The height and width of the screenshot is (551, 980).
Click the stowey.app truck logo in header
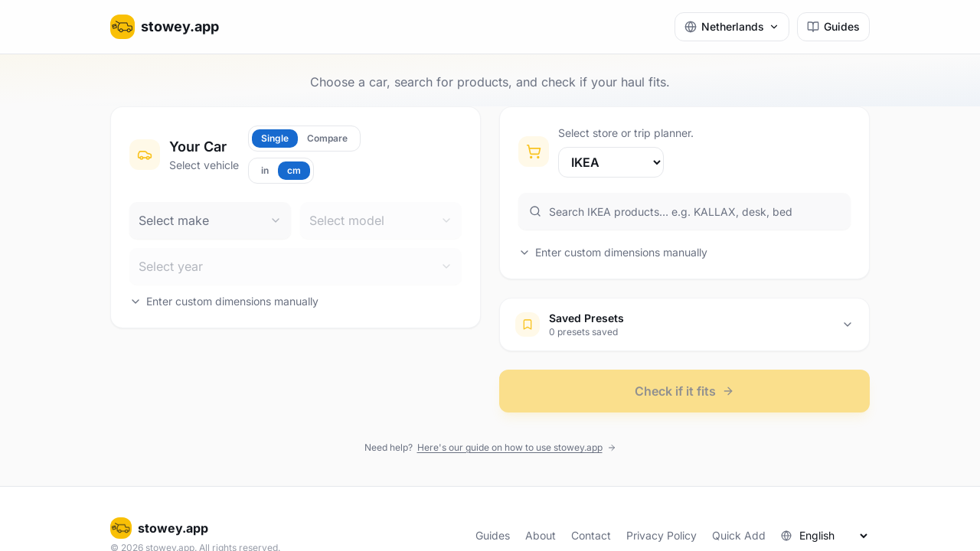coord(122,27)
